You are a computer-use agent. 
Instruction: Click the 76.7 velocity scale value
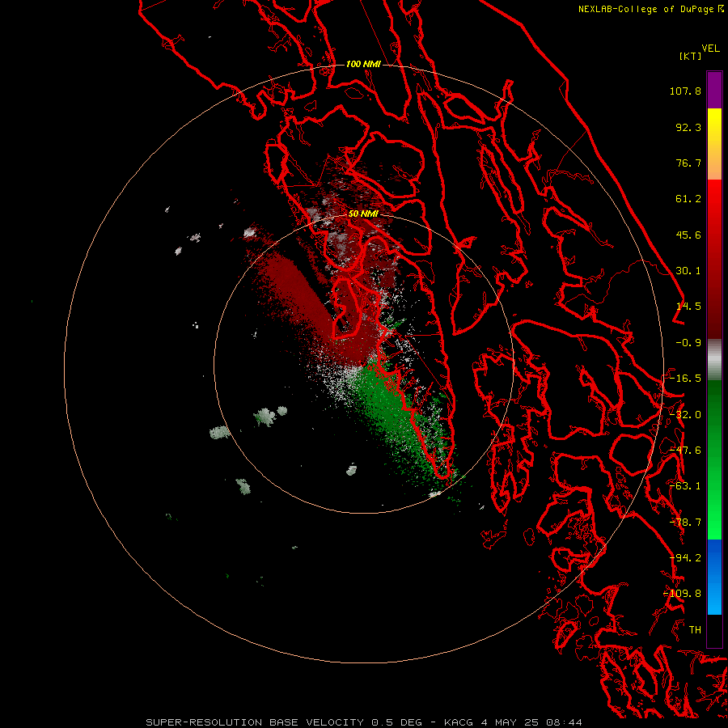coord(688,163)
